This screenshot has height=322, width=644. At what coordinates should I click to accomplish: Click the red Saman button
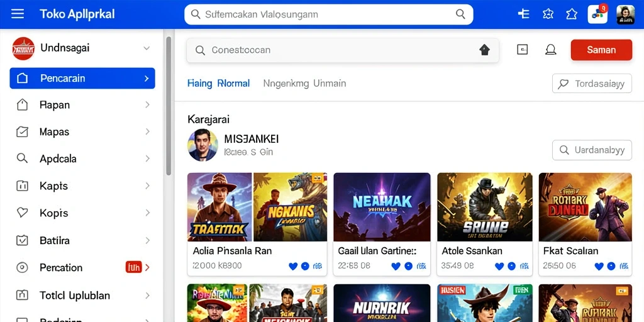[x=601, y=50]
